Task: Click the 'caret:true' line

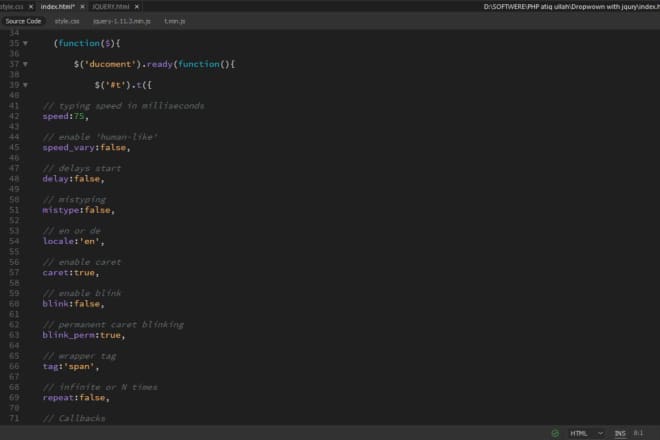Action: pyautogui.click(x=71, y=273)
